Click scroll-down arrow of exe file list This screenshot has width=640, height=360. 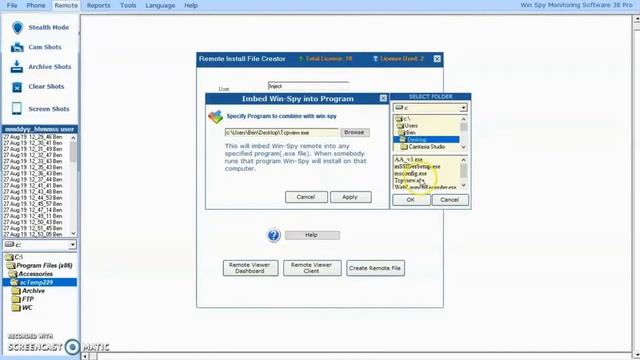pos(463,185)
